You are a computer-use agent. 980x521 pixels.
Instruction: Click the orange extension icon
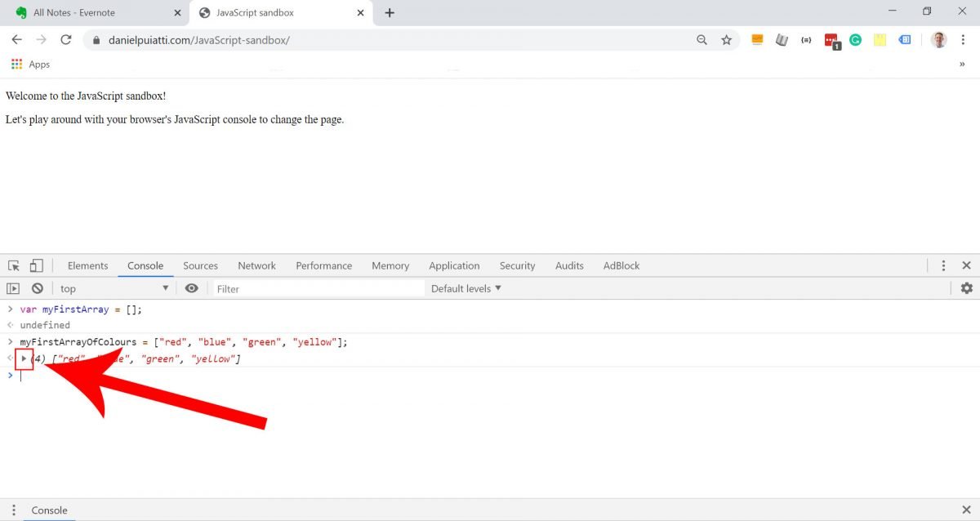(x=757, y=39)
